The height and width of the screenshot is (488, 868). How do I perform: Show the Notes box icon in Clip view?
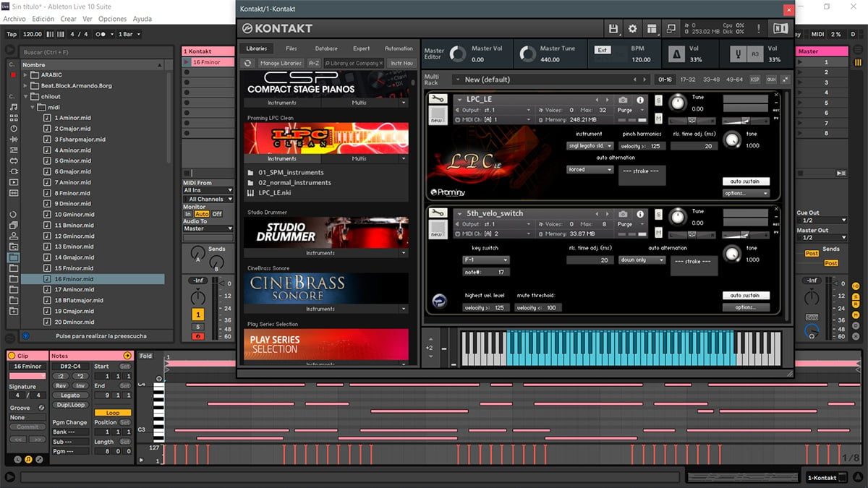(x=28, y=459)
